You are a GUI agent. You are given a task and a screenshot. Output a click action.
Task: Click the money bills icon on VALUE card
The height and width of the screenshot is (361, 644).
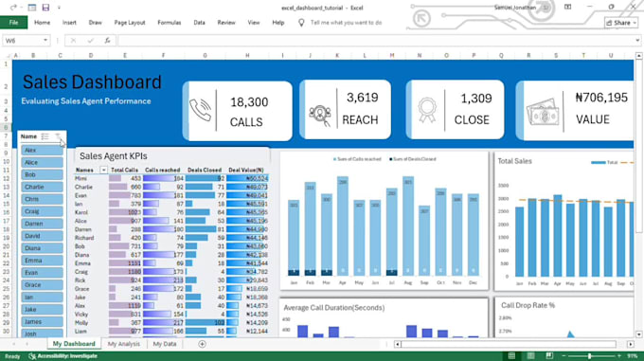[x=543, y=112]
